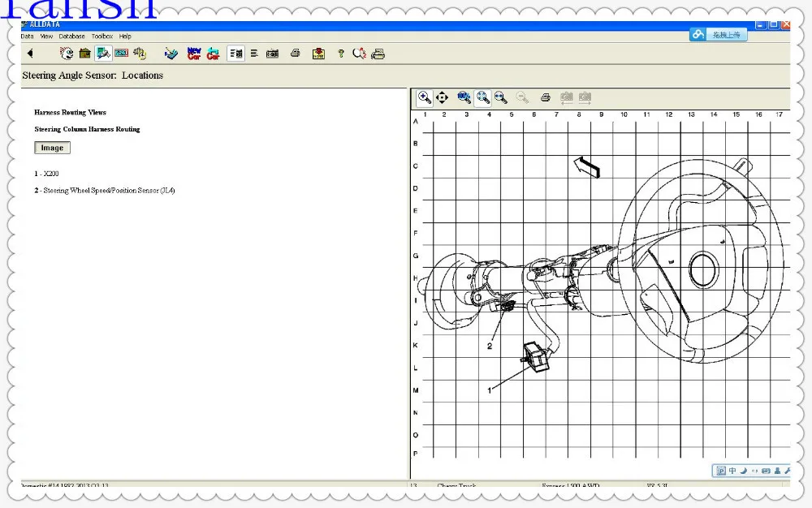Viewport: 812px width, 508px height.
Task: Click the New Car icon
Action: click(194, 54)
